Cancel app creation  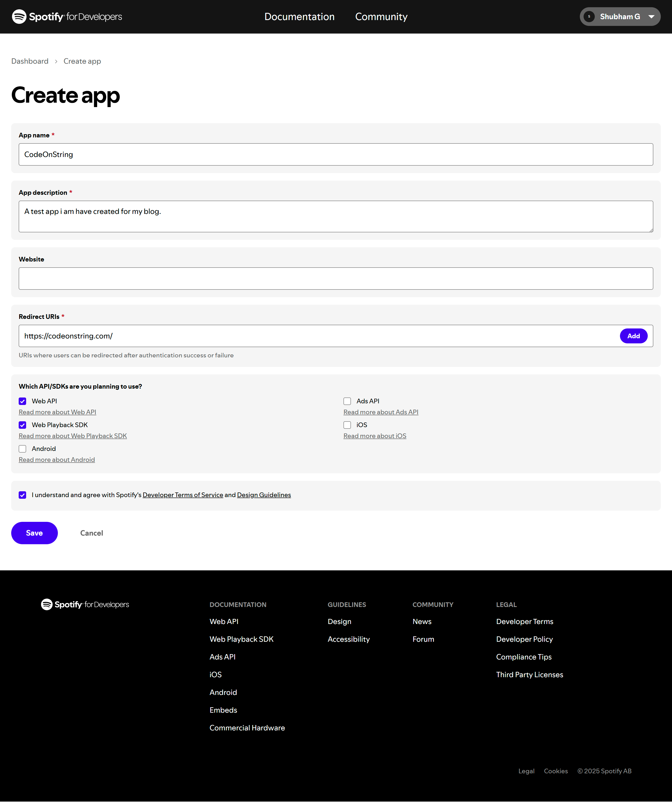pos(92,533)
